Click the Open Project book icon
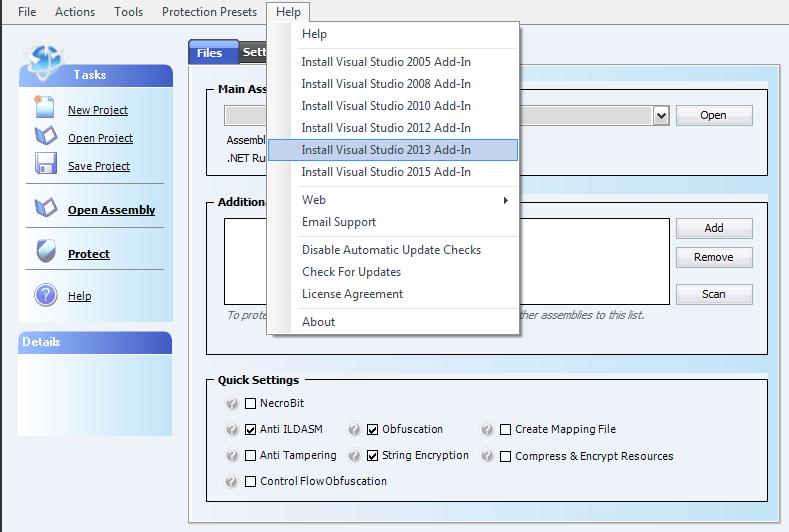Image resolution: width=789 pixels, height=532 pixels. point(45,137)
